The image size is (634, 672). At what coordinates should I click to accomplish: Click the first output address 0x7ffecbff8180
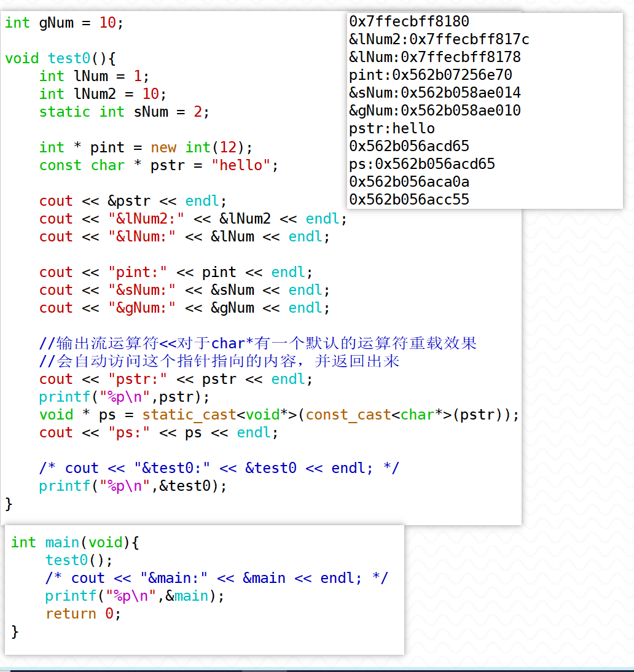(x=409, y=21)
